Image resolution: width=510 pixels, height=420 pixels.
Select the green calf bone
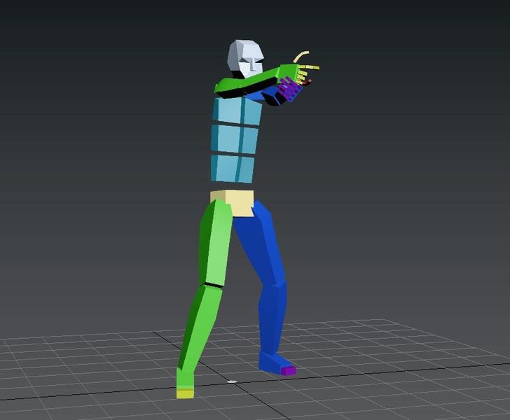201,328
